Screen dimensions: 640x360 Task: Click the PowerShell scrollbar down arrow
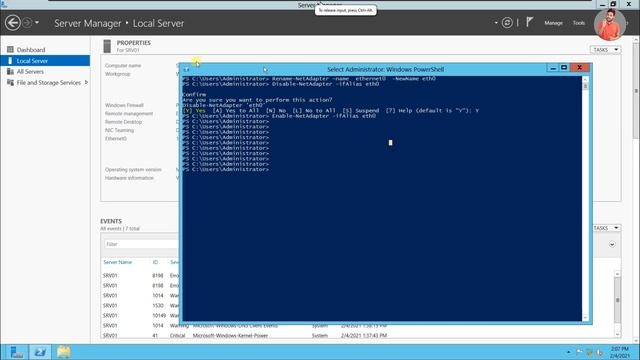click(x=585, y=318)
